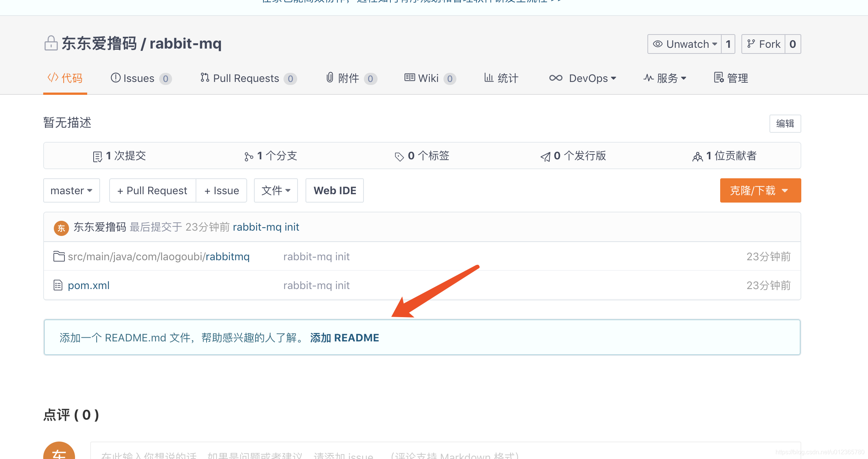Click the pulse icon on 服务
The width and height of the screenshot is (868, 459).
649,78
